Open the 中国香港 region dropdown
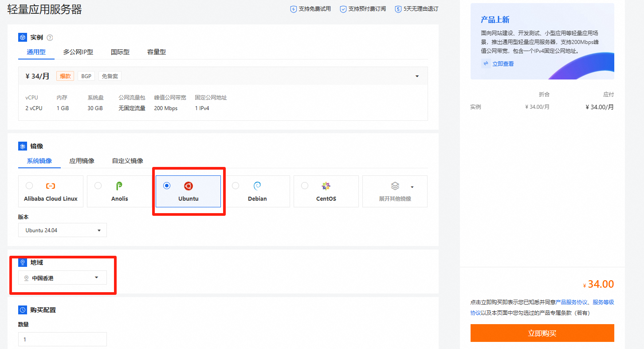 coord(63,278)
